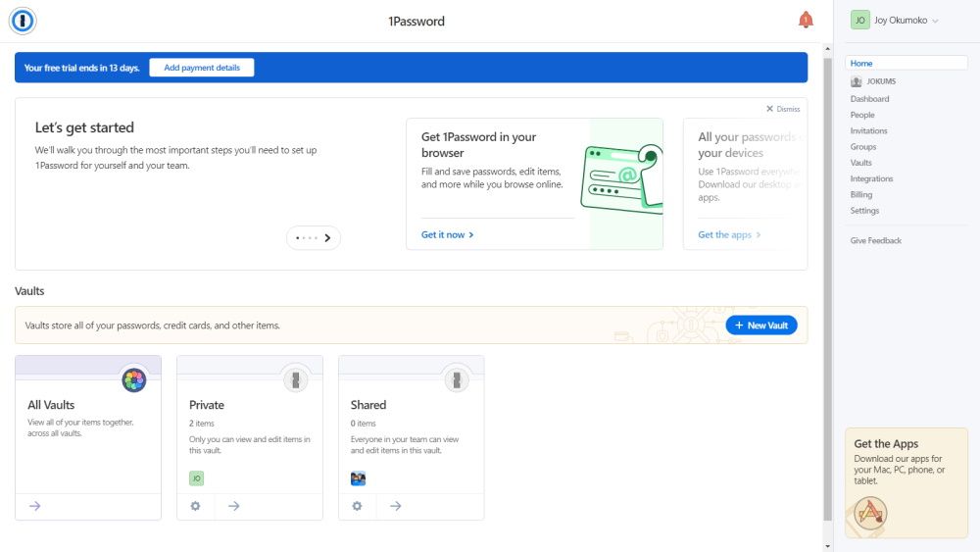Expand the Joy Okumoko account menu

click(x=906, y=20)
